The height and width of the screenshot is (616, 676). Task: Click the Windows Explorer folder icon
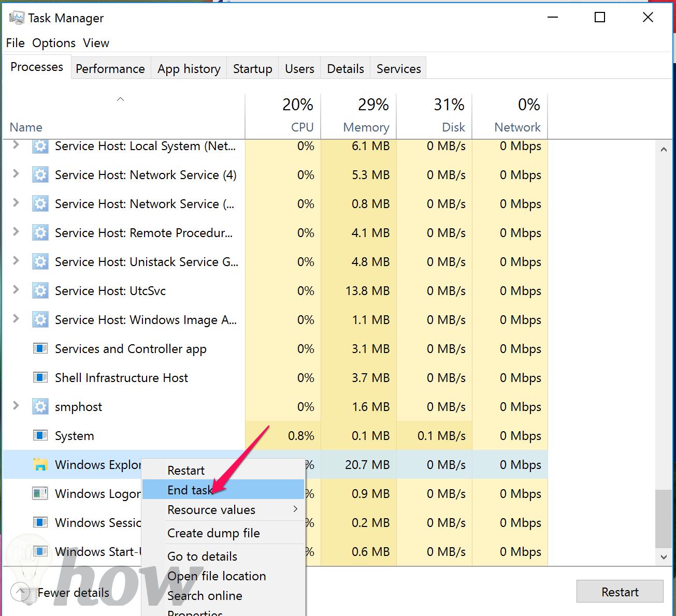[x=40, y=464]
